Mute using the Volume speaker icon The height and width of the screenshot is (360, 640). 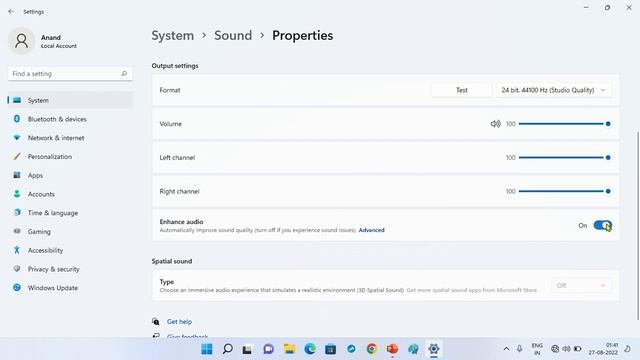(496, 124)
